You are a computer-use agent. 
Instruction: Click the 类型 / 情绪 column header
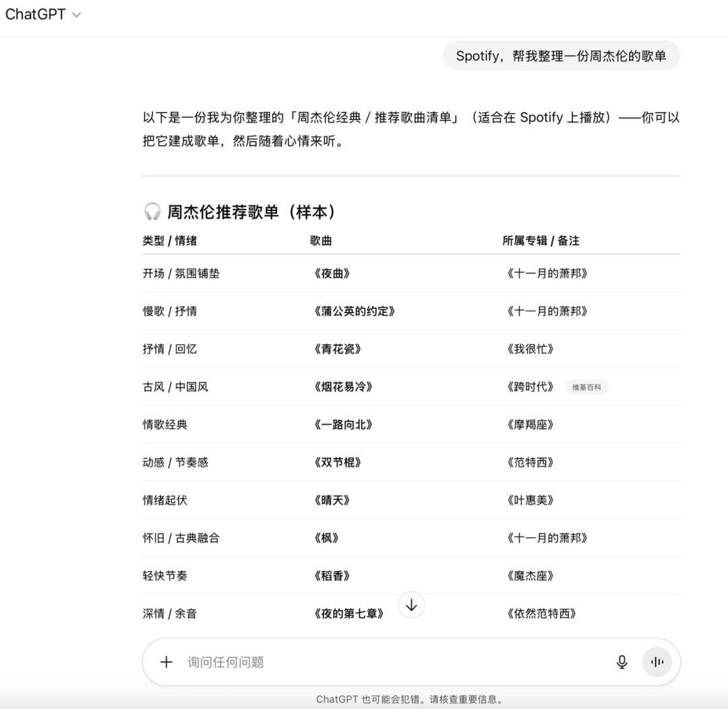[170, 241]
